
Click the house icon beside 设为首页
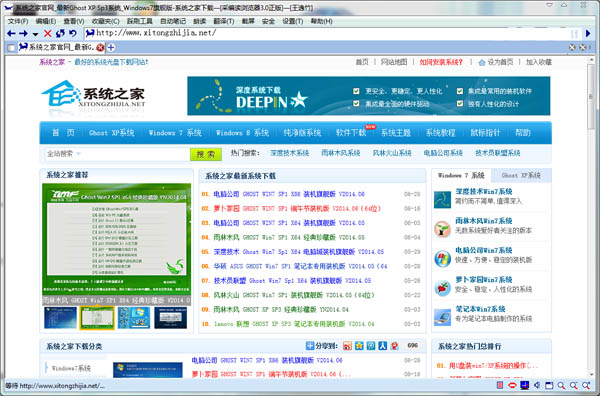(482, 62)
